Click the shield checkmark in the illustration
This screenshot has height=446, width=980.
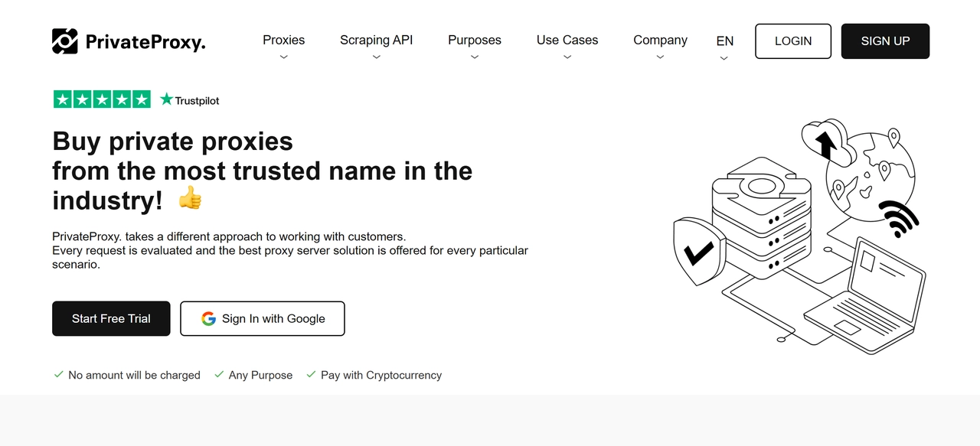coord(698,252)
